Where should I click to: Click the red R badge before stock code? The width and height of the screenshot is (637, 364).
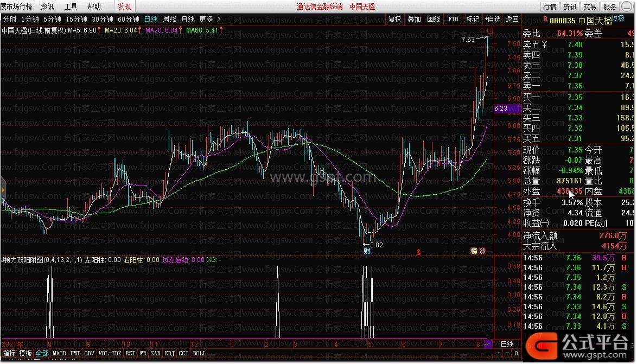click(545, 18)
